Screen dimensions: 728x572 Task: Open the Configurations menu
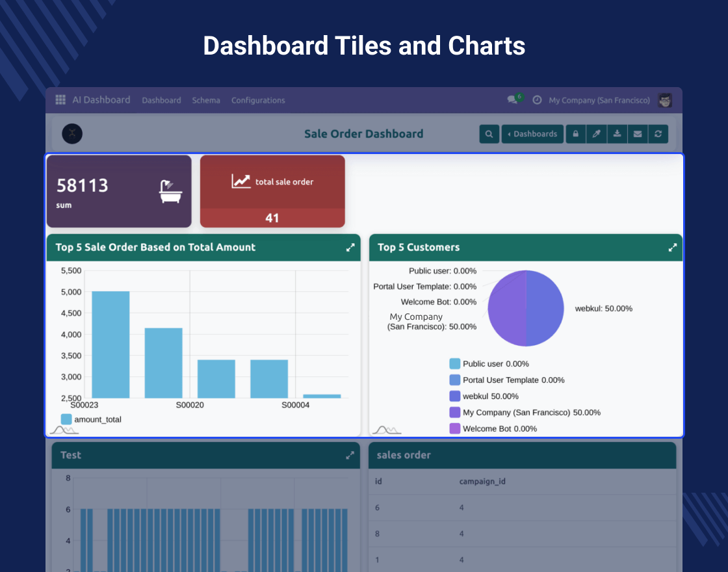(258, 100)
